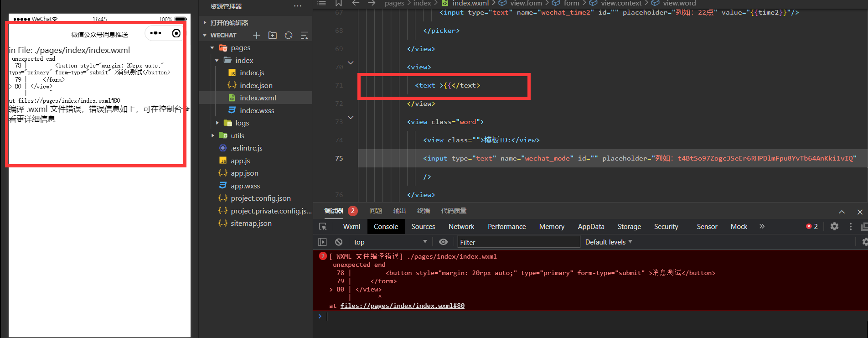
Task: Open the resource manager more-actions ellipsis
Action: pyautogui.click(x=298, y=6)
